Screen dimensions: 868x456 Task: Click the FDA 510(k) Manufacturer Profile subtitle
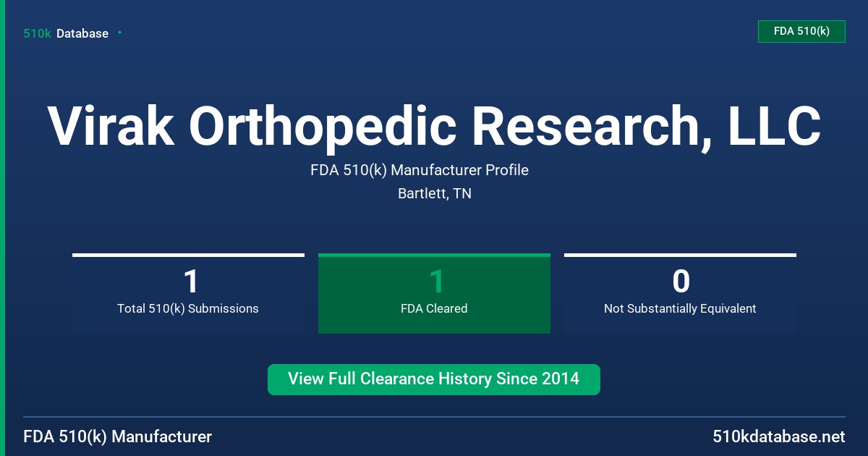(x=420, y=170)
